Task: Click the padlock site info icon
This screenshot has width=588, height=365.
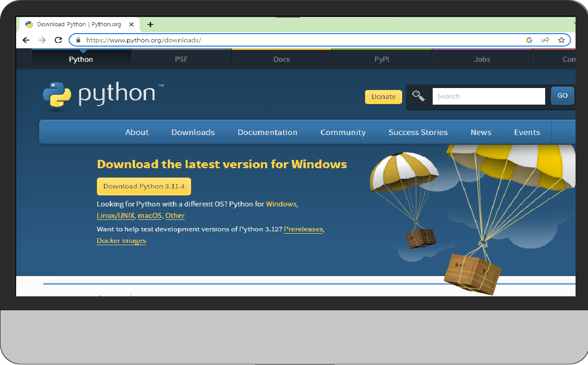Action: click(x=78, y=40)
